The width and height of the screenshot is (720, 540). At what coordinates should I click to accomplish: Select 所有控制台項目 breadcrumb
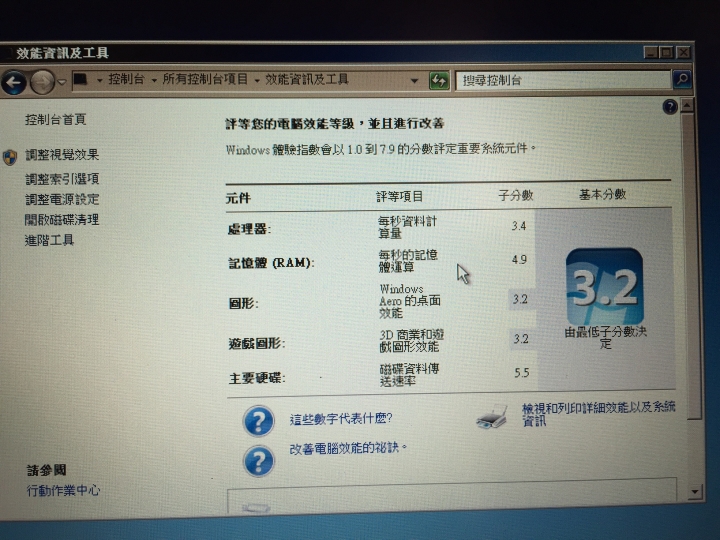coord(205,79)
